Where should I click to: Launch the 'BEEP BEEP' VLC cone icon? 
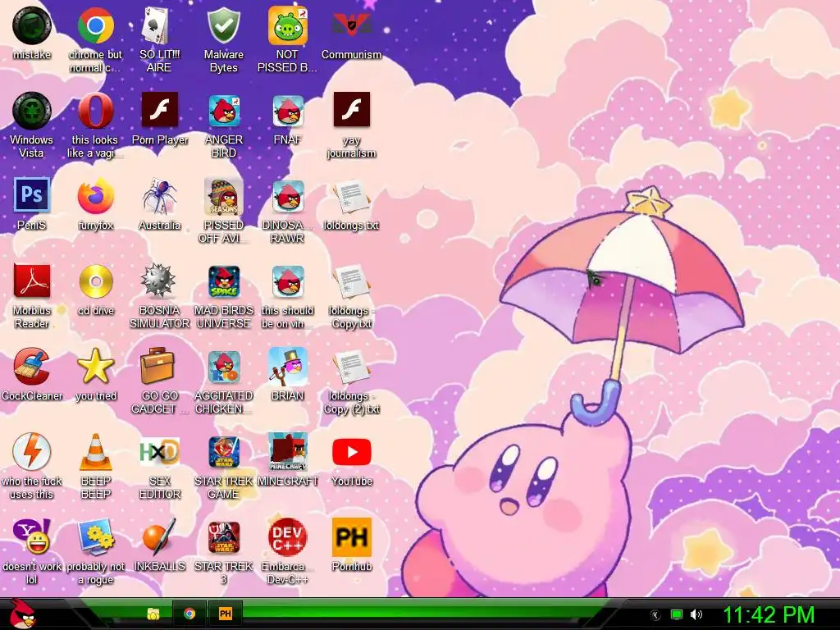pos(95,452)
